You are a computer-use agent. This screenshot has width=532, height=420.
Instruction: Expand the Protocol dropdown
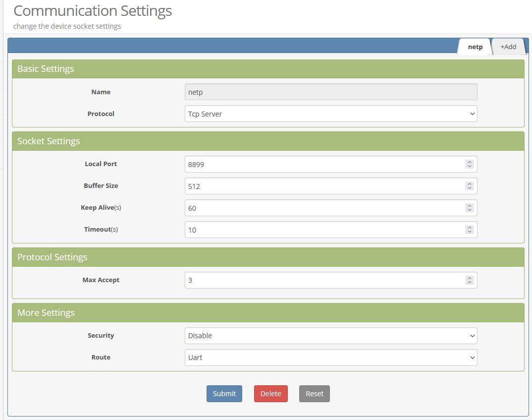click(x=330, y=114)
